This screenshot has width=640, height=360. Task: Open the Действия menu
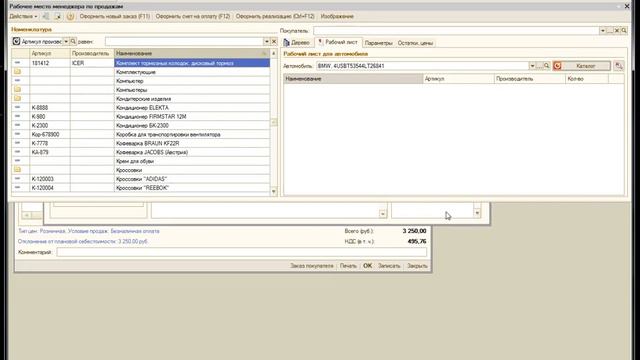(x=23, y=16)
